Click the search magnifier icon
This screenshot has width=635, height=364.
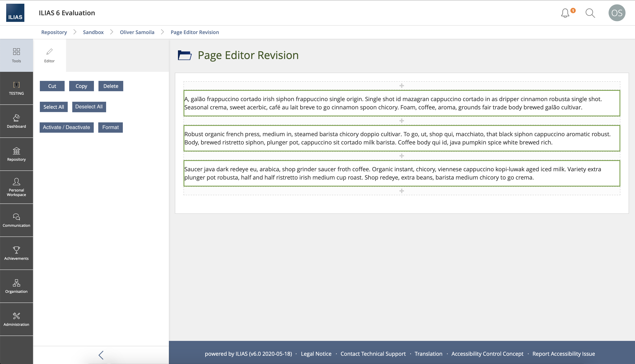[x=590, y=13]
